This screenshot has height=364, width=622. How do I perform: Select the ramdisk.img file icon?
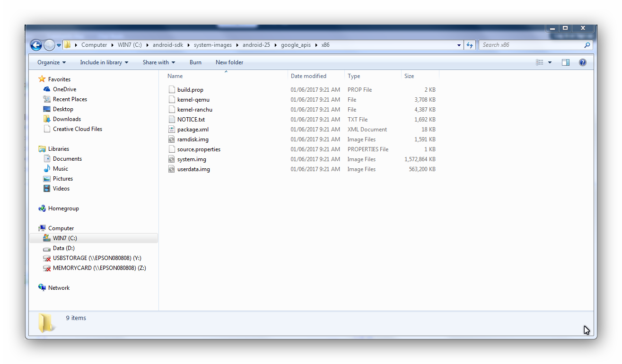[x=172, y=139]
